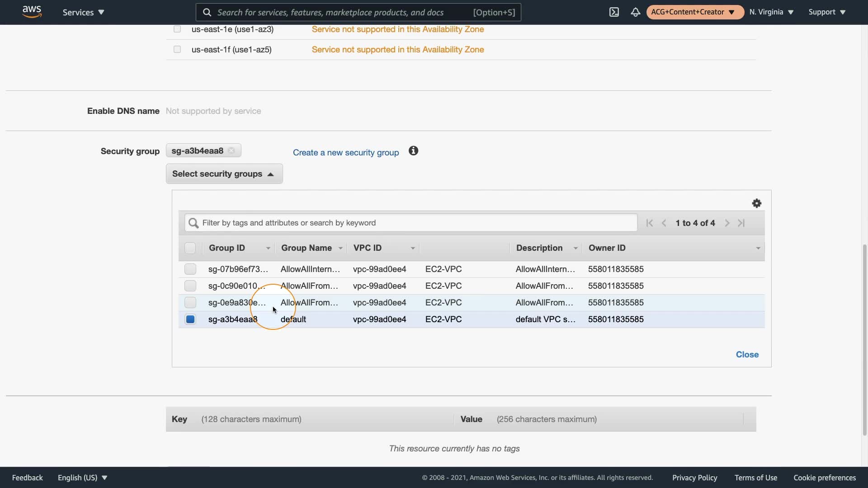This screenshot has height=488, width=868.
Task: Open the Support menu
Action: pyautogui.click(x=826, y=12)
